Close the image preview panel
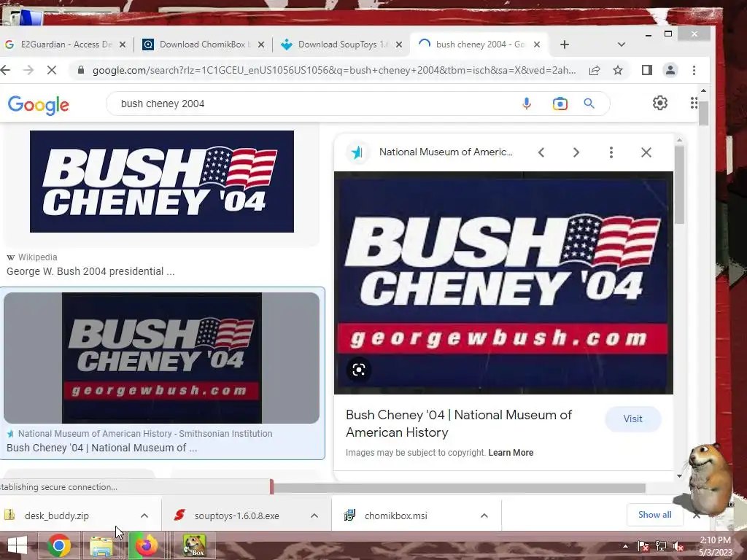The height and width of the screenshot is (560, 747). coord(646,152)
